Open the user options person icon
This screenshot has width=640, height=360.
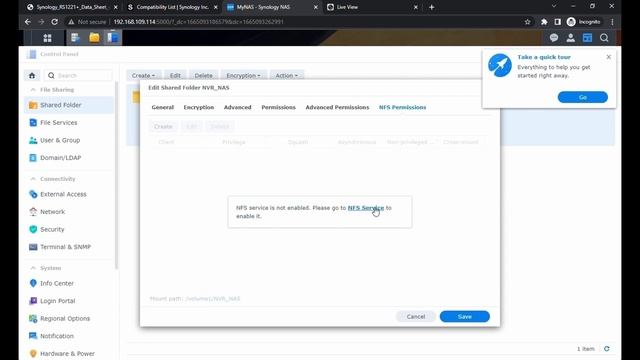571,38
